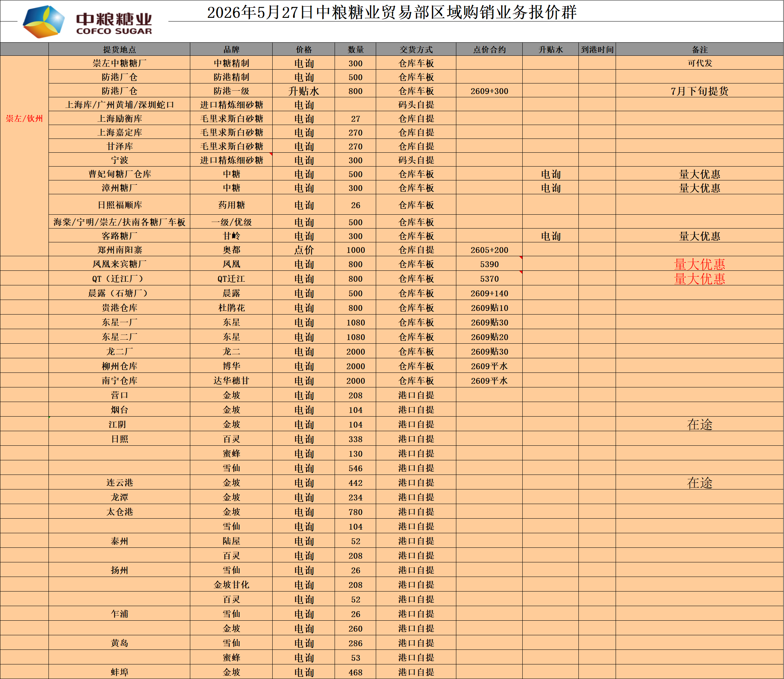
Task: Select the 龙二厂 location cell
Action: pos(119,351)
